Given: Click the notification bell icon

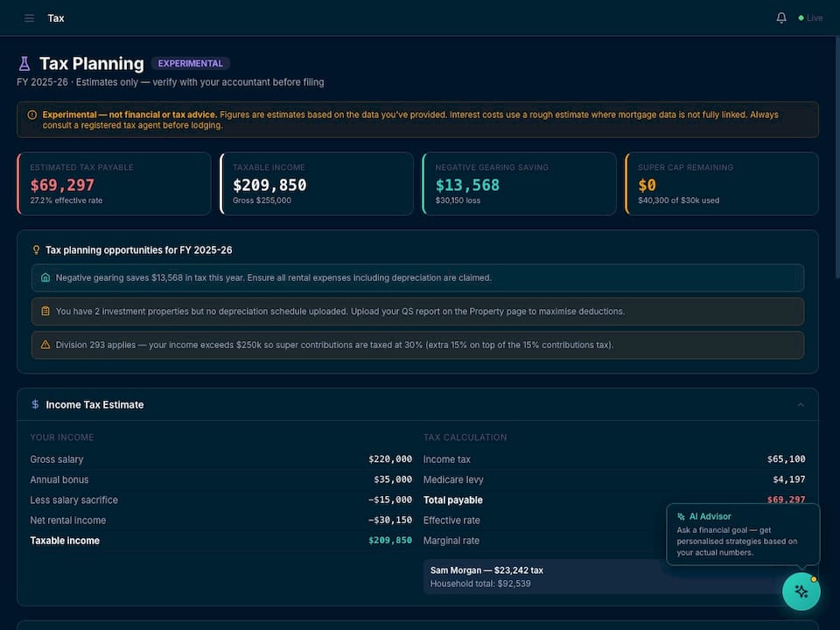Looking at the screenshot, I should click(780, 17).
